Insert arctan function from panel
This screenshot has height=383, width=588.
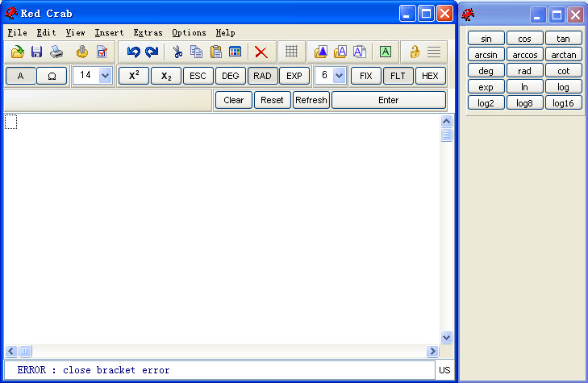(563, 55)
